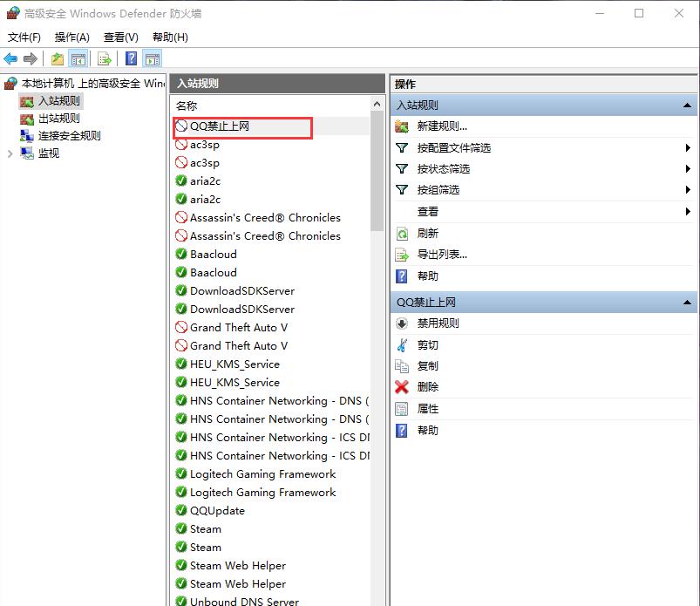Click the Back arrow toolbar icon
This screenshot has width=700, height=606.
(x=10, y=58)
